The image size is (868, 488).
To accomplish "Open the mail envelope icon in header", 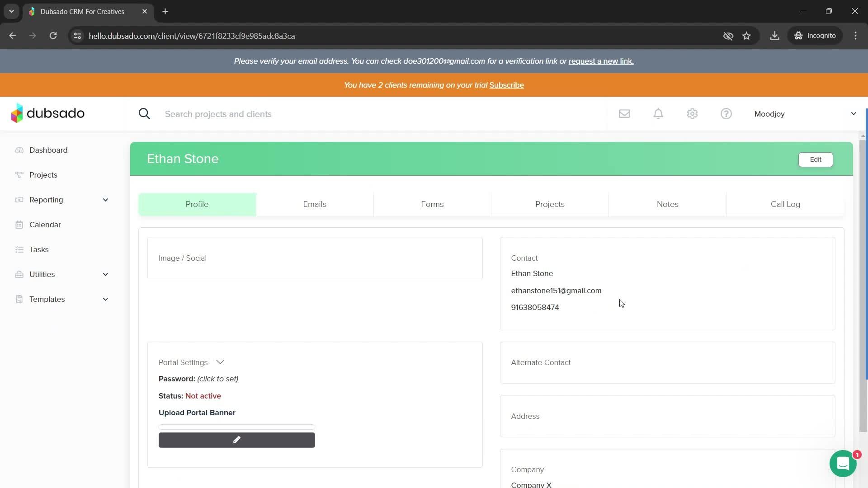I will (x=624, y=114).
